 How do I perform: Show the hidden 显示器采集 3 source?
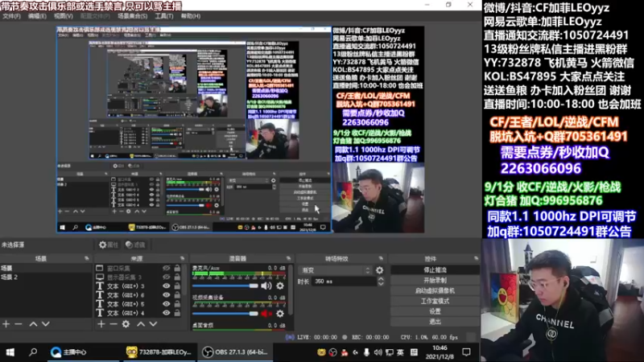167,277
